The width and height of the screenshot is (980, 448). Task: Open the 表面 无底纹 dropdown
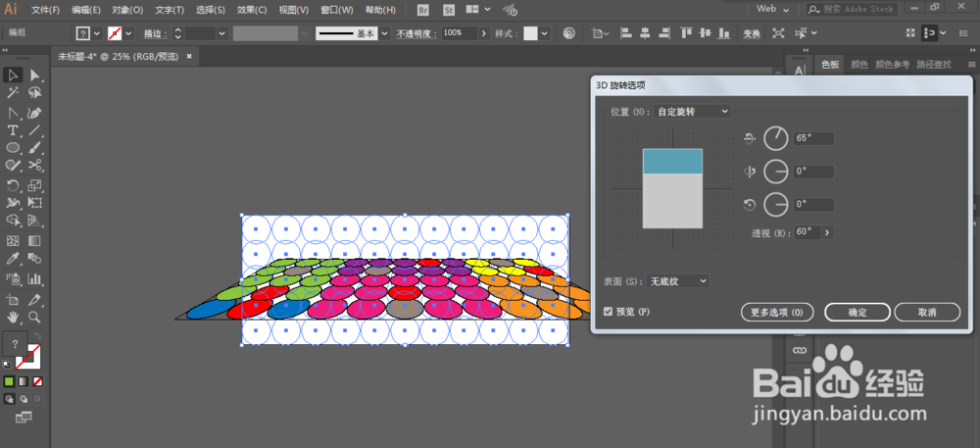point(678,281)
